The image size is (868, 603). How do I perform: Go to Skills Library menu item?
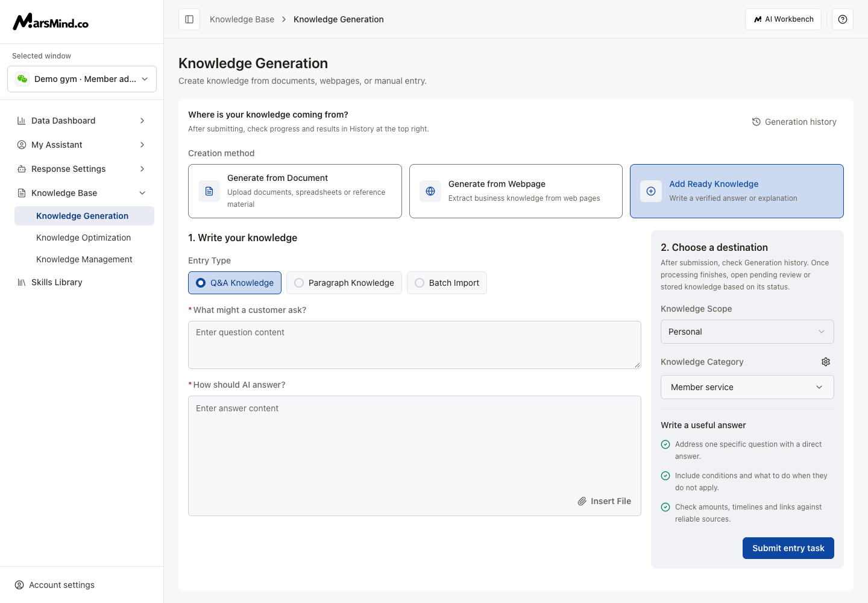[82, 282]
